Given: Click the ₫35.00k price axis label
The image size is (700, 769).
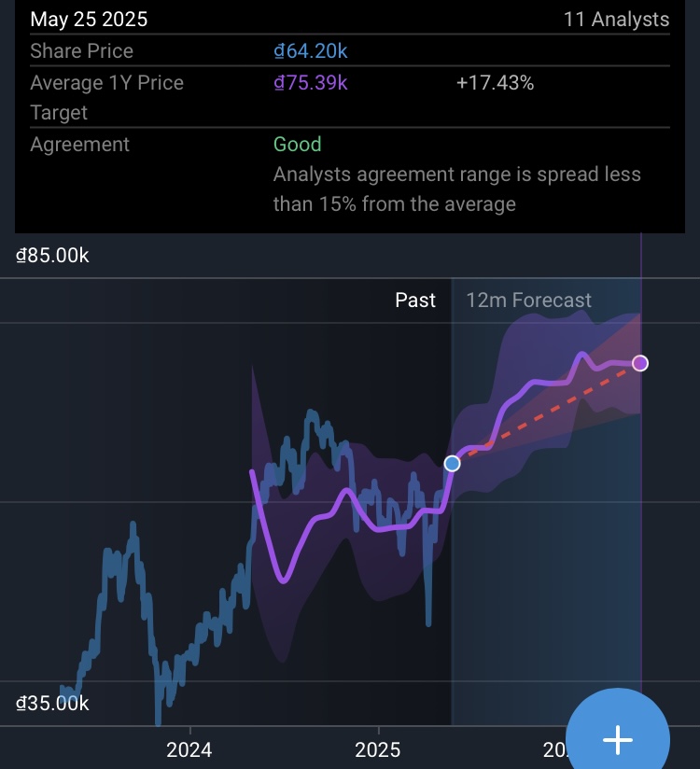Looking at the screenshot, I should pos(53,704).
